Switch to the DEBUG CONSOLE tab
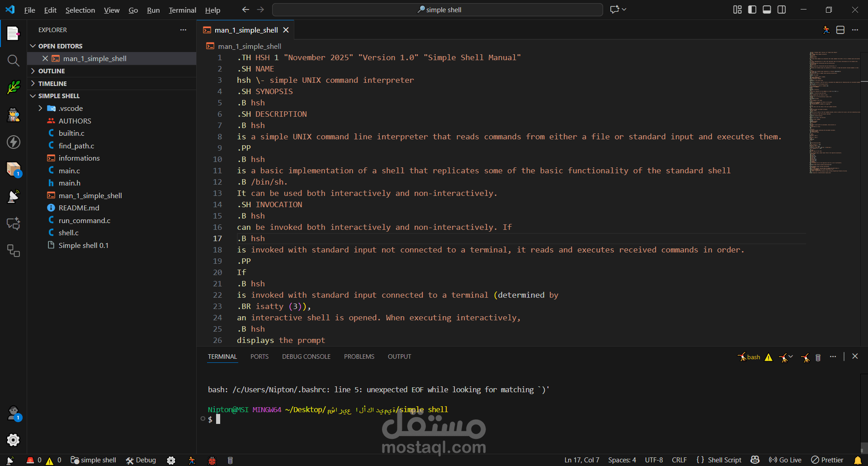 click(306, 357)
